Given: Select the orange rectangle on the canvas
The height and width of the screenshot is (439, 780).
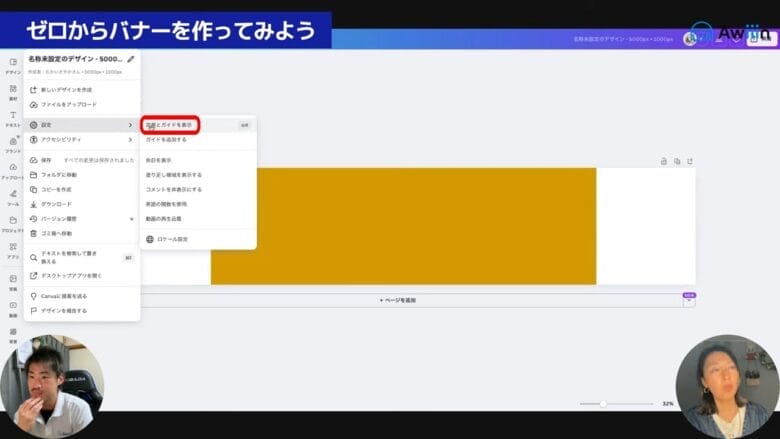Looking at the screenshot, I should (403, 226).
